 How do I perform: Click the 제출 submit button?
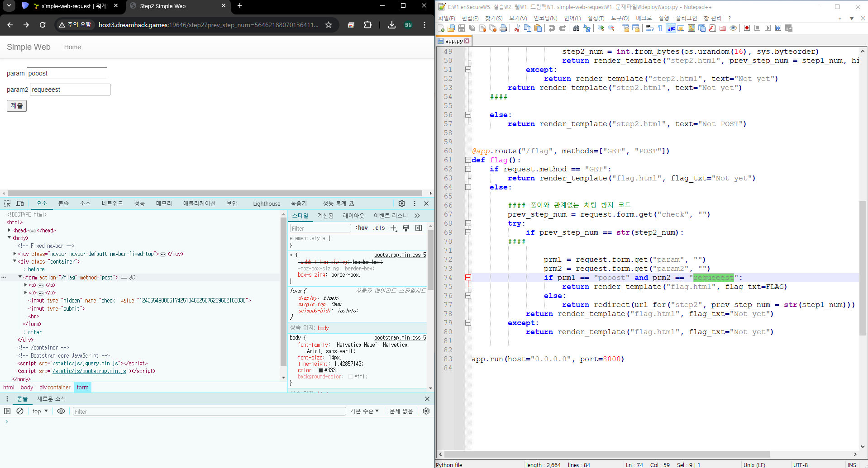17,106
